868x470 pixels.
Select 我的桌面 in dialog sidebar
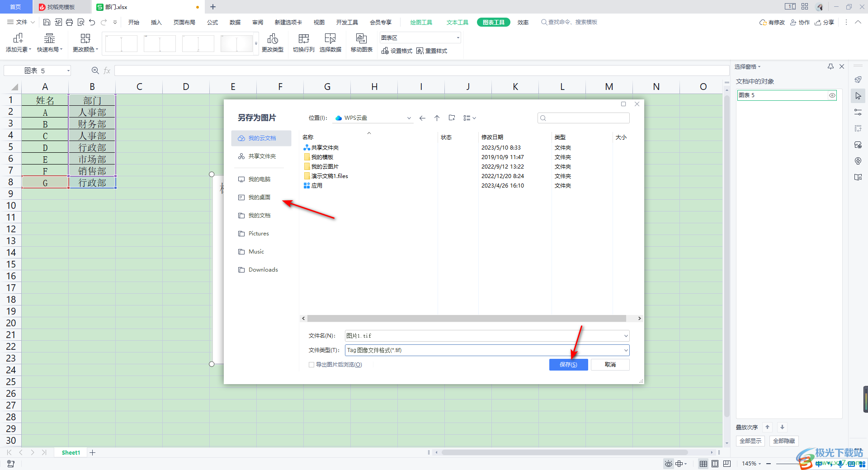tap(259, 197)
